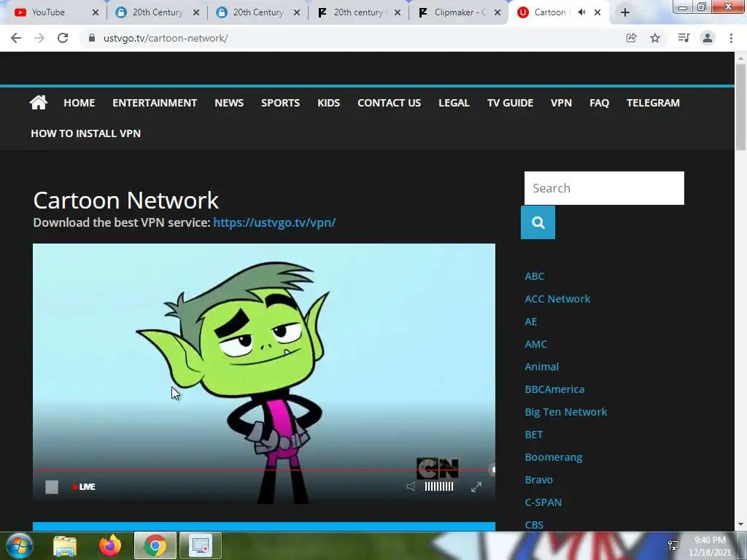Click the share page icon in address bar
Viewport: 747px width, 560px height.
[631, 38]
